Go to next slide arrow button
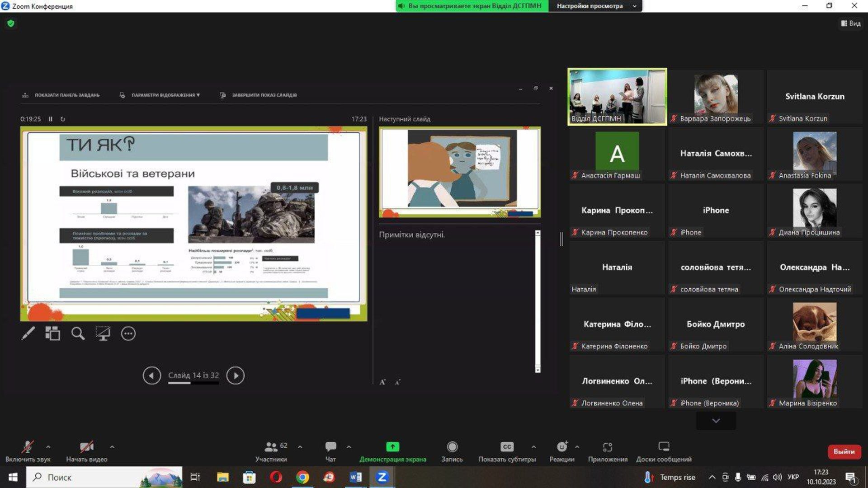The height and width of the screenshot is (488, 868). pyautogui.click(x=235, y=375)
